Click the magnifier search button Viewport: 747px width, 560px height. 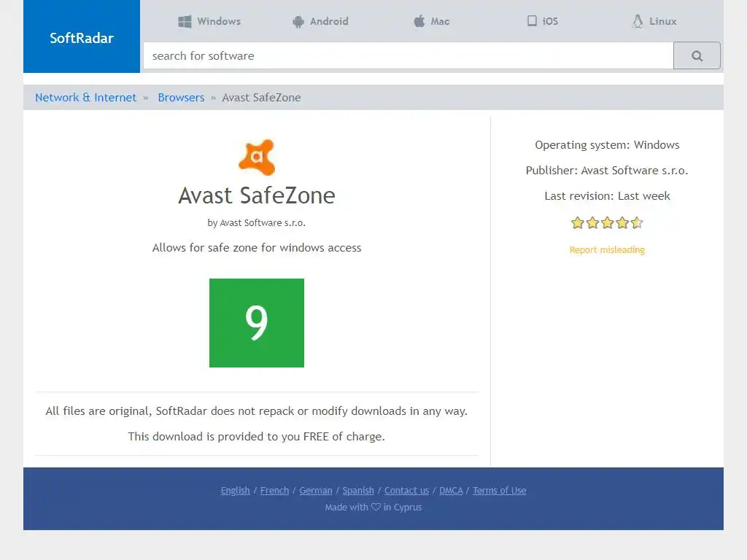point(697,55)
